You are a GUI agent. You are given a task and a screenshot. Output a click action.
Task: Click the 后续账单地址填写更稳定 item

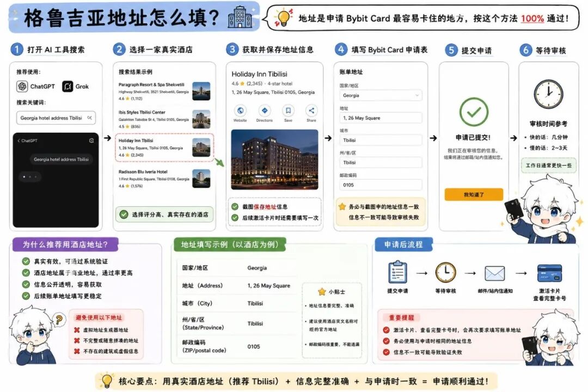click(62, 296)
